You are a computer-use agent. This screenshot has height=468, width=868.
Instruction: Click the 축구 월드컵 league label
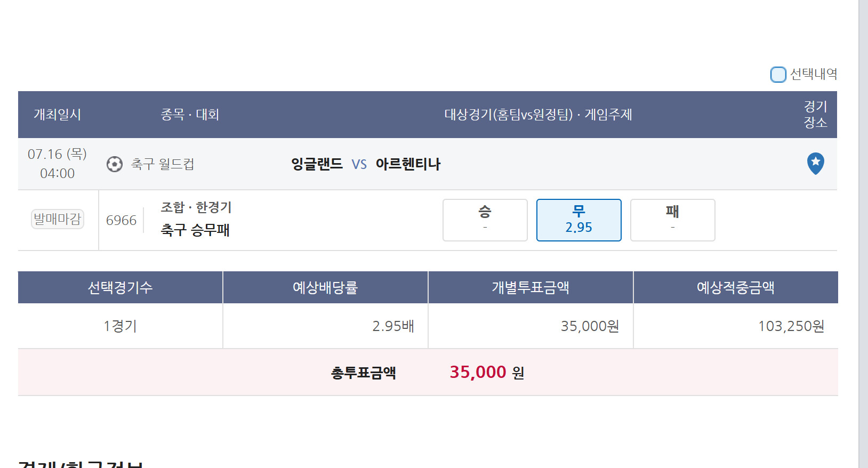(163, 164)
